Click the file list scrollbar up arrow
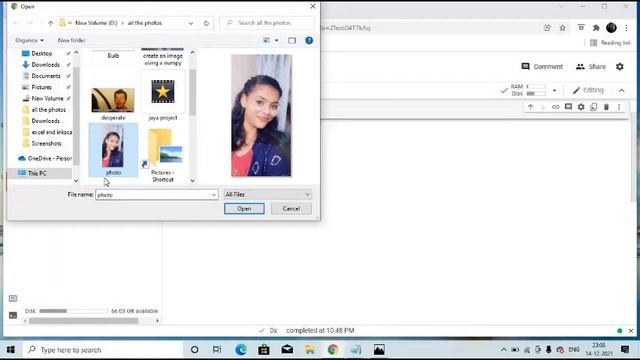 point(193,52)
